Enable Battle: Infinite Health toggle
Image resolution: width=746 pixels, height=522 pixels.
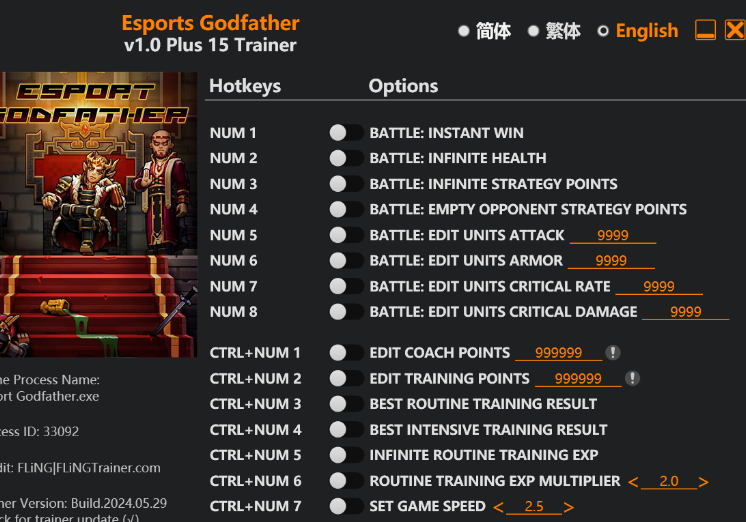(x=346, y=158)
